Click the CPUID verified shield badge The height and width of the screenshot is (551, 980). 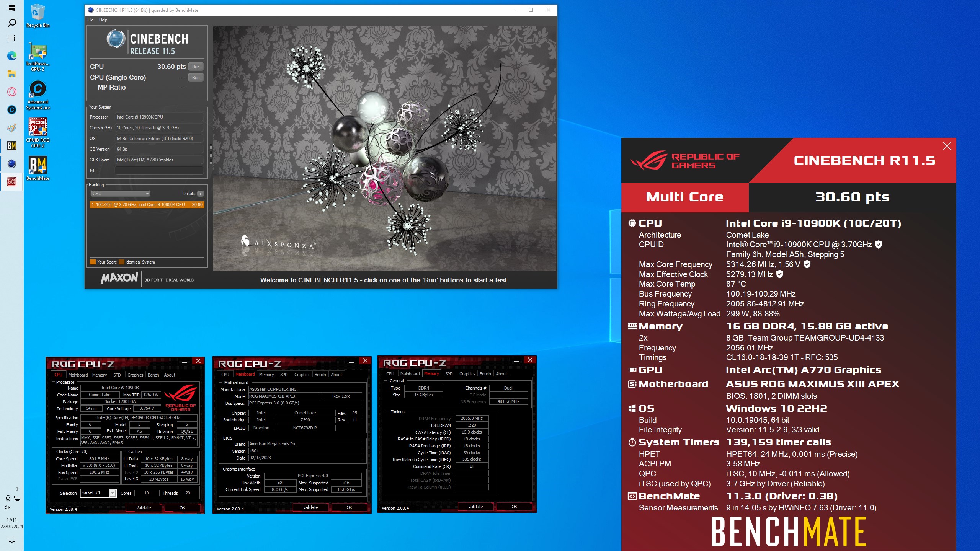[x=879, y=245]
